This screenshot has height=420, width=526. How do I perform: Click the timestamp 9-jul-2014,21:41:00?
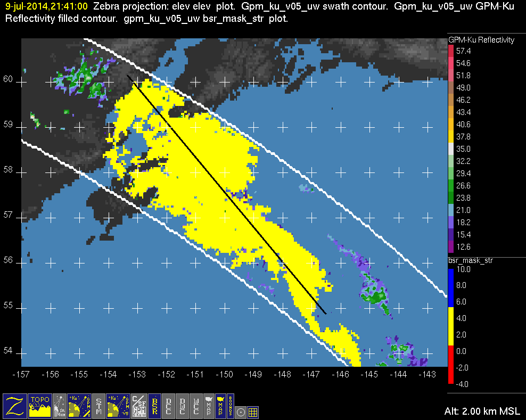(46, 6)
